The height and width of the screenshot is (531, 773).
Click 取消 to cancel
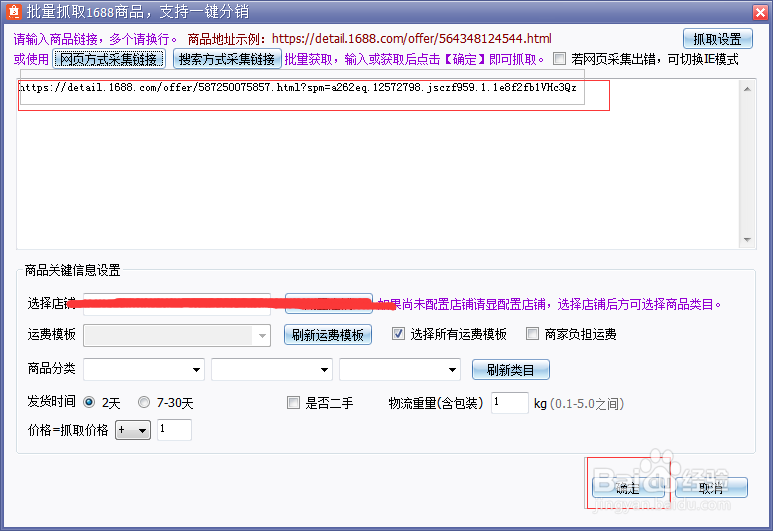click(711, 488)
